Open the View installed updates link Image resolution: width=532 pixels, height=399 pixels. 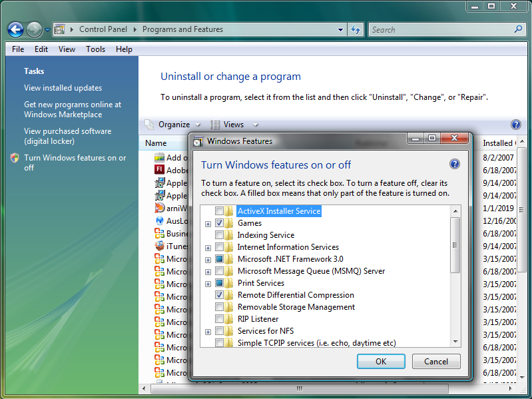[x=63, y=88]
